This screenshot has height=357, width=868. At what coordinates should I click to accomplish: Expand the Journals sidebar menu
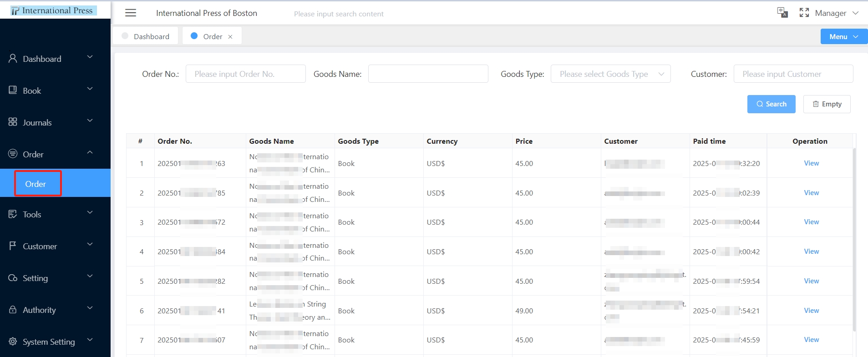(90, 121)
